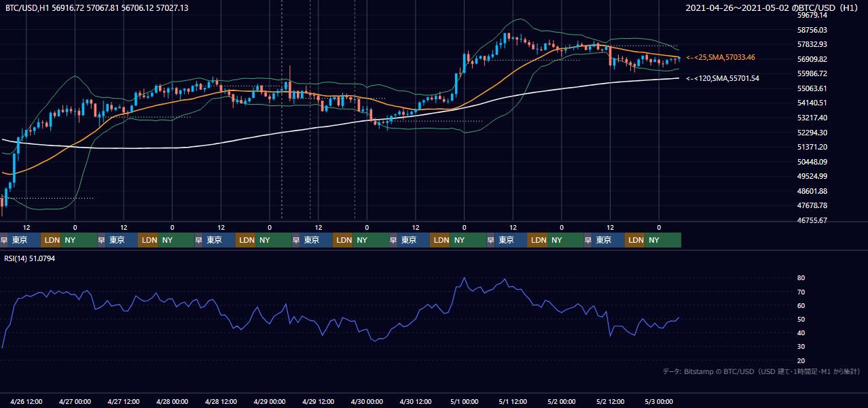Select the 4/30 00:00 date label
Viewport: 868px width, 408px height.
[x=367, y=401]
